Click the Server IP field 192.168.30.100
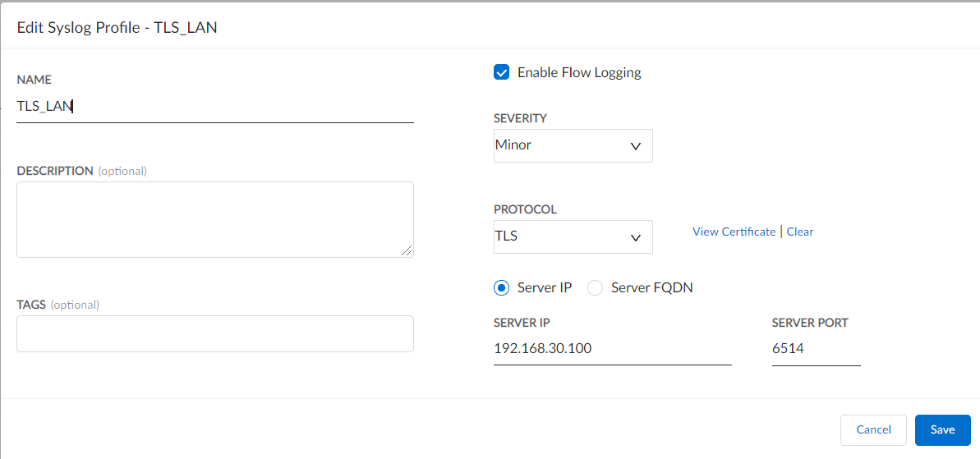 pos(612,349)
